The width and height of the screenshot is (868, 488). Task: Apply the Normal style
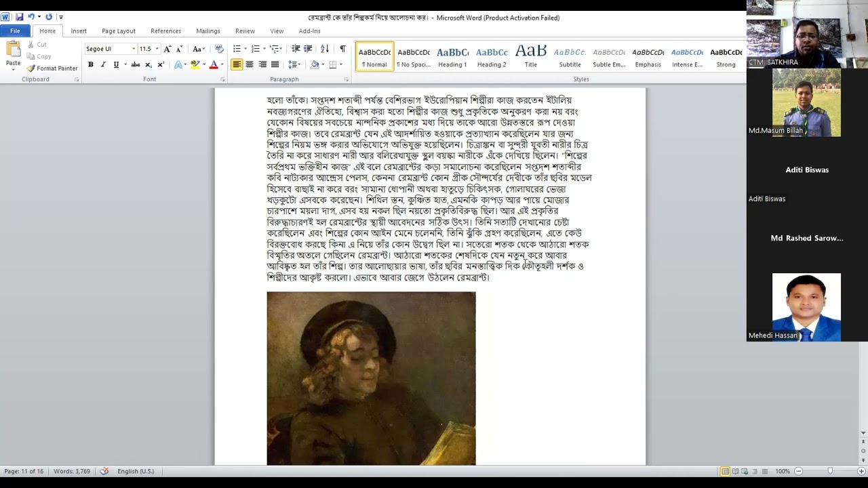click(374, 56)
